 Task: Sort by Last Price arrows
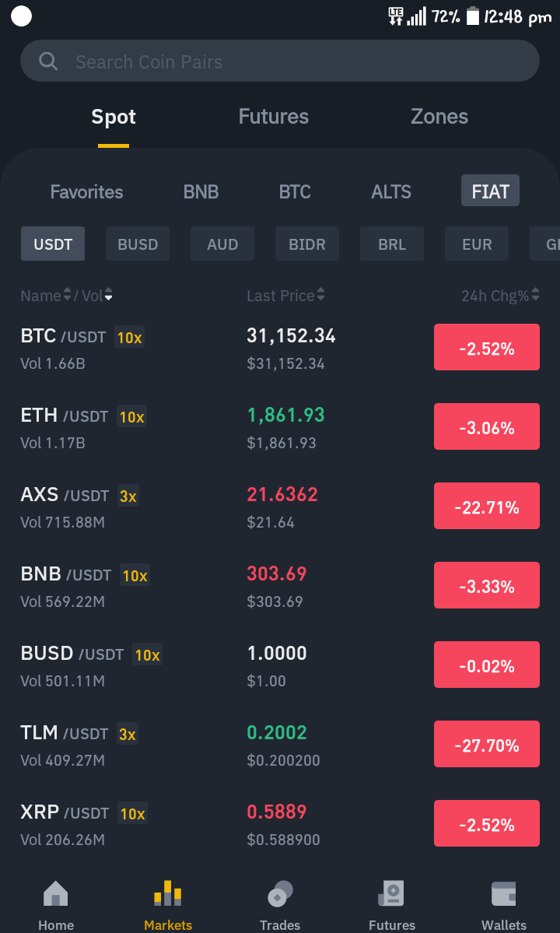coord(320,295)
